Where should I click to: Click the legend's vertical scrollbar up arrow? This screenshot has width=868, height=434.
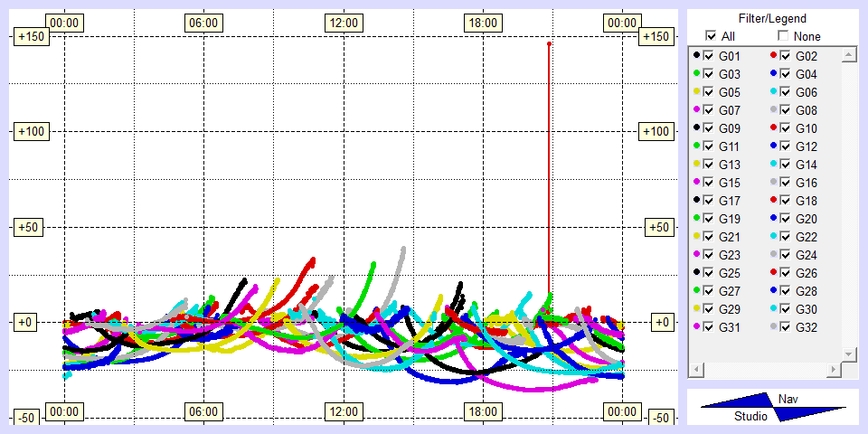pyautogui.click(x=848, y=56)
